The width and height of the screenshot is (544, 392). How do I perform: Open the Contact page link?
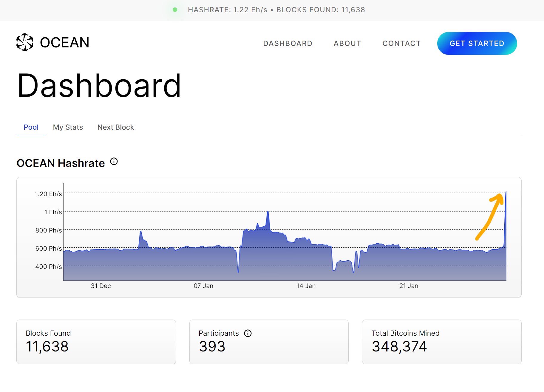pos(401,44)
